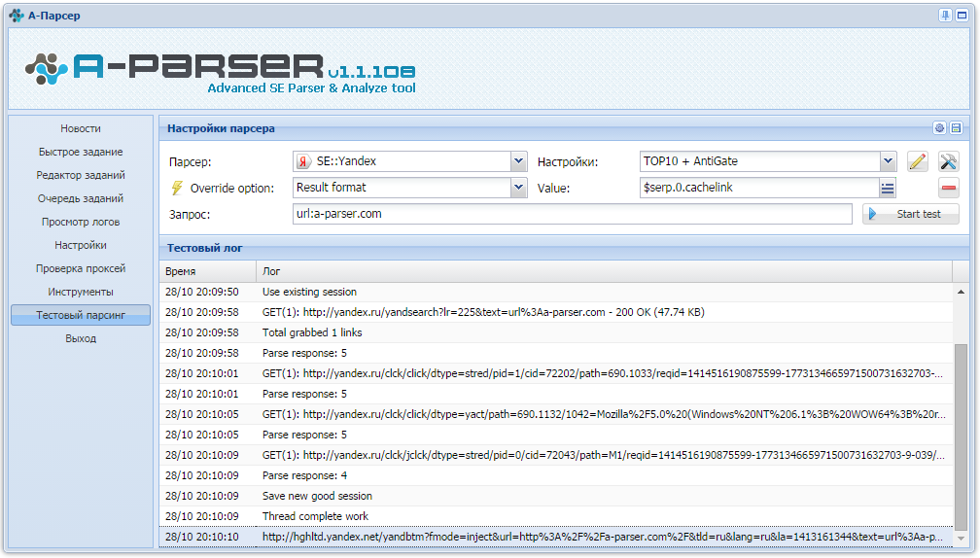Remove override option with red minus icon
The width and height of the screenshot is (980, 558).
(948, 188)
